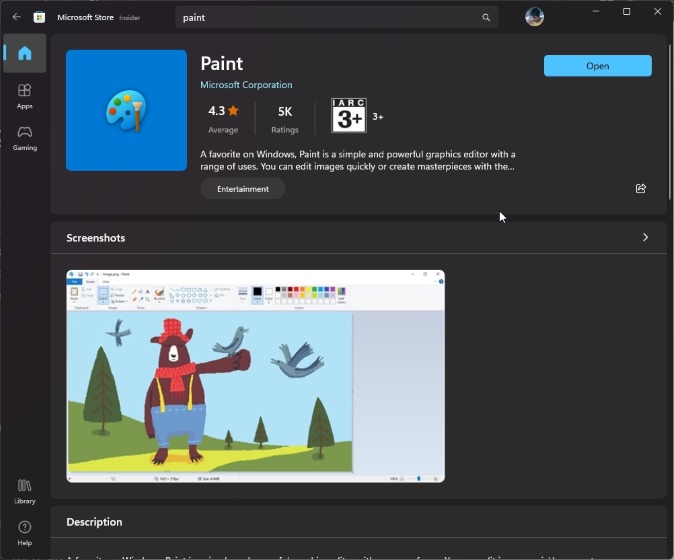Expand Screenshots with the chevron arrow

[x=645, y=237]
